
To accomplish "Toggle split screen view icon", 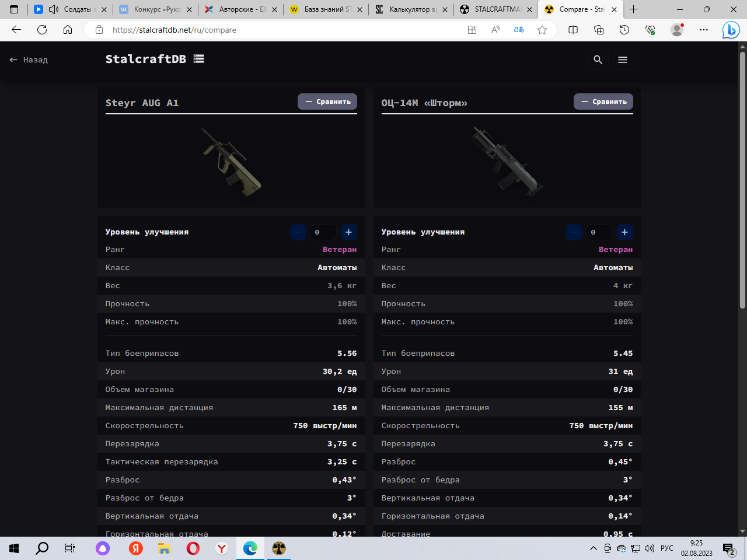I will click(x=573, y=30).
